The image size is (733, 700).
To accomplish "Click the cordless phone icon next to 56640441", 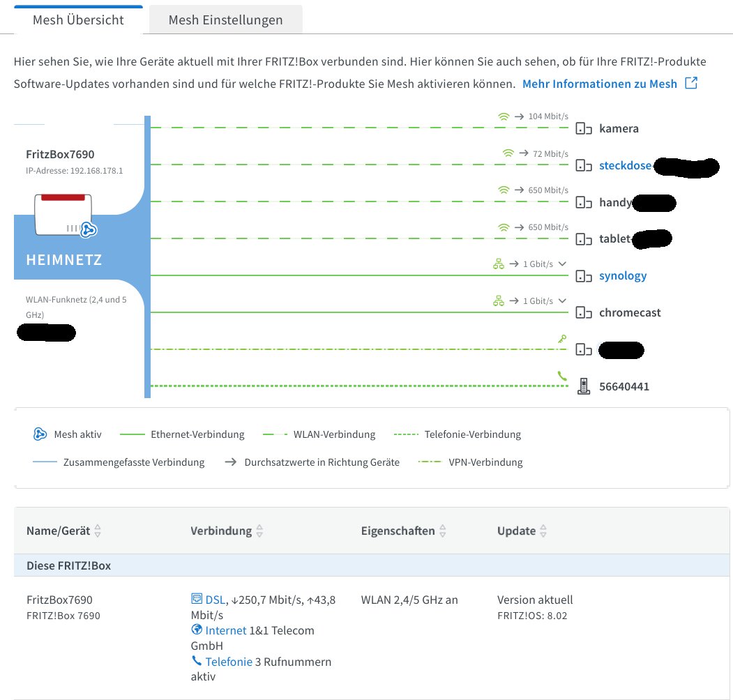I will pyautogui.click(x=584, y=386).
